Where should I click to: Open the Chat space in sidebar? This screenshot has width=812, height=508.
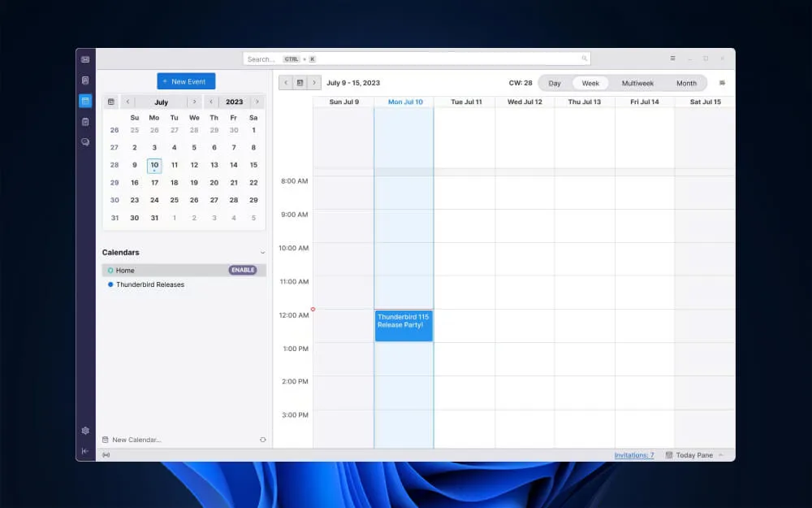point(85,142)
